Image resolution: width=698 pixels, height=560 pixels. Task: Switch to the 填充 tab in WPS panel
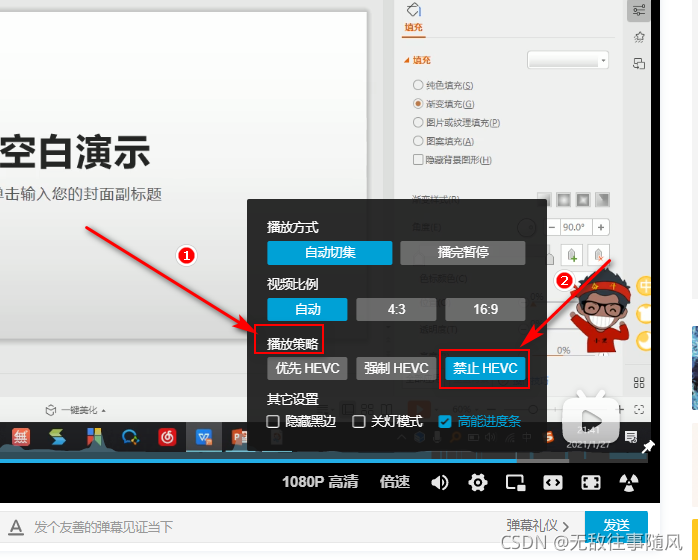414,27
